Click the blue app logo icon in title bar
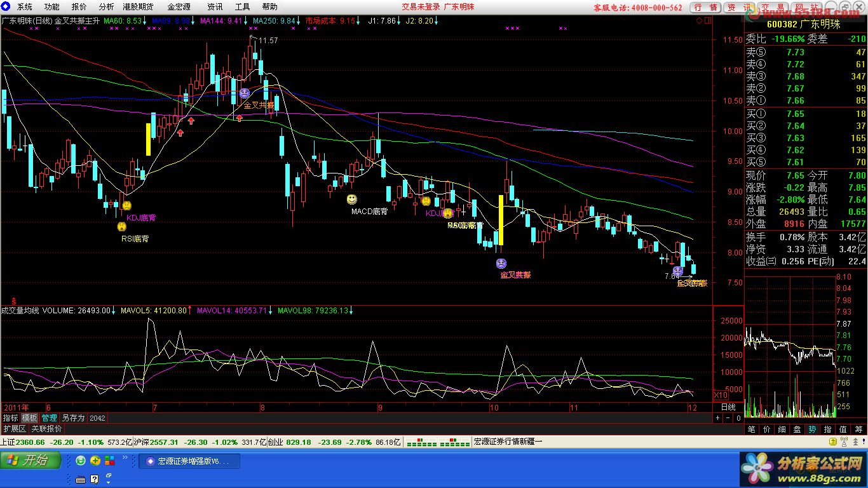868x488 pixels. pos(6,6)
